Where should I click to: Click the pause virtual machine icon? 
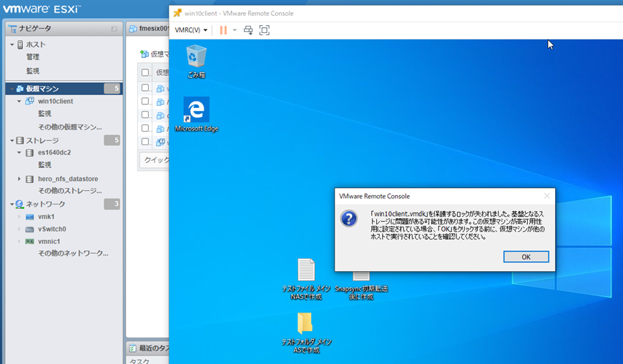223,30
